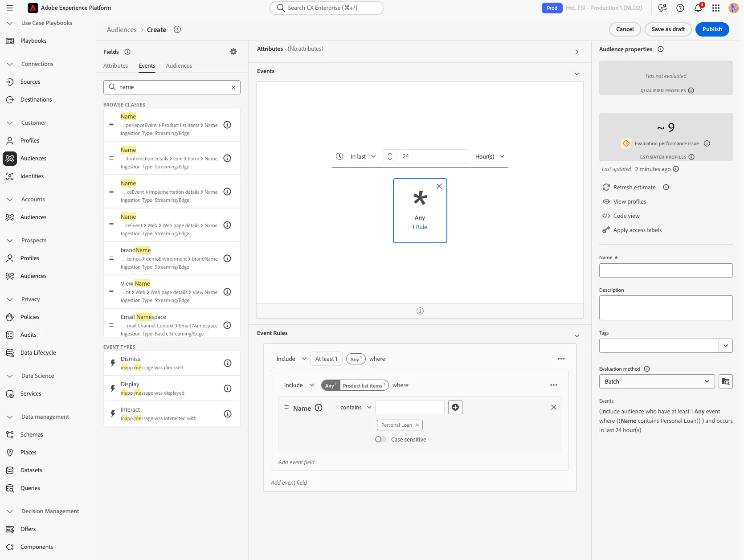Open the Hour(s) unit dropdown
Image resolution: width=744 pixels, height=560 pixels.
click(x=490, y=156)
